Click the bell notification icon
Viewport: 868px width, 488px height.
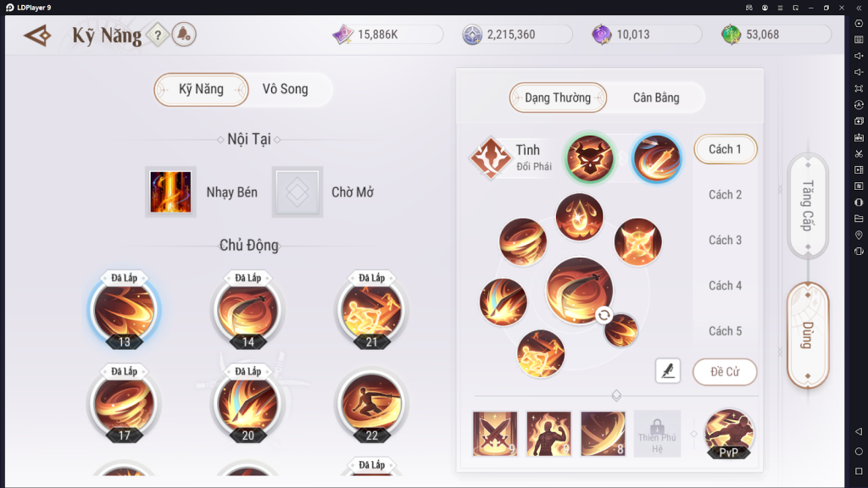pyautogui.click(x=184, y=35)
